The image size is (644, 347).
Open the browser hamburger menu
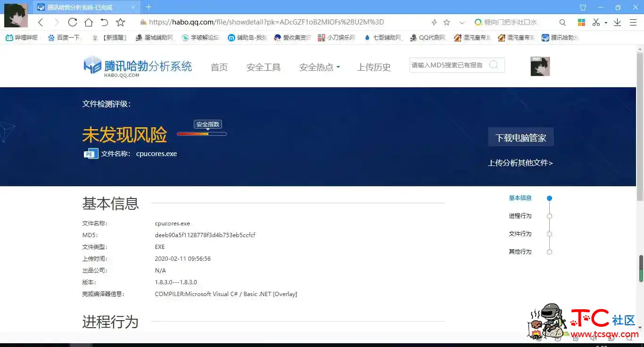pos(632,22)
